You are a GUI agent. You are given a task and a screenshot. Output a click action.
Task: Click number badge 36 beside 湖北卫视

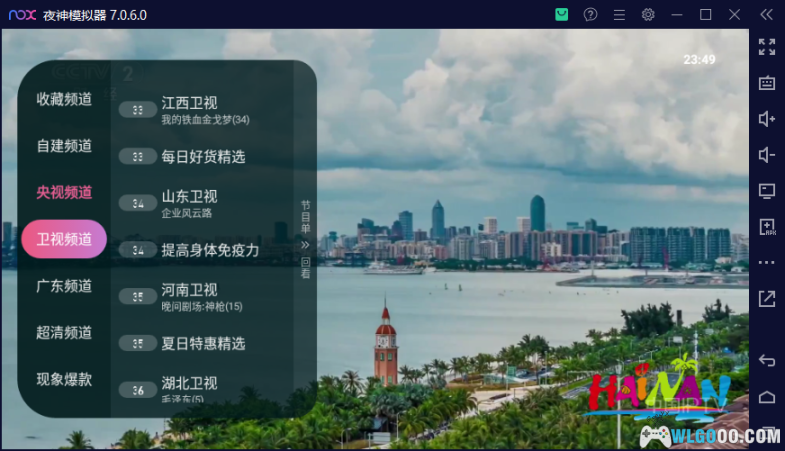click(138, 390)
